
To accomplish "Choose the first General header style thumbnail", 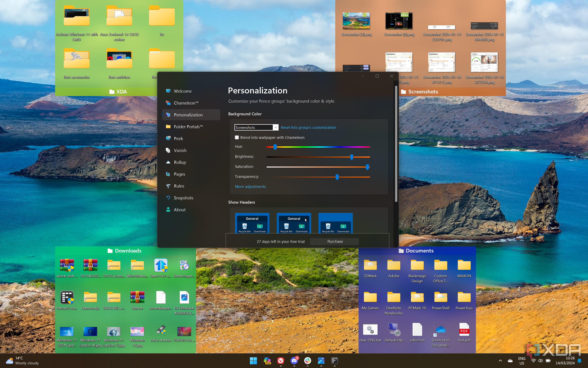I will tap(252, 223).
